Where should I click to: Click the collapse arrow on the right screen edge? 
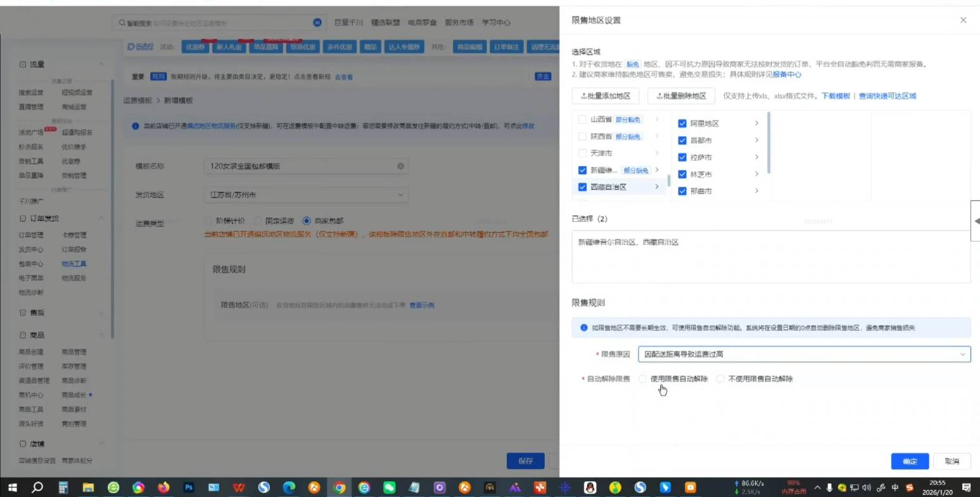[976, 221]
